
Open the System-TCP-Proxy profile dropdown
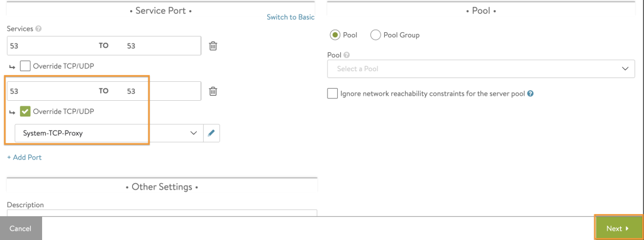coord(109,133)
